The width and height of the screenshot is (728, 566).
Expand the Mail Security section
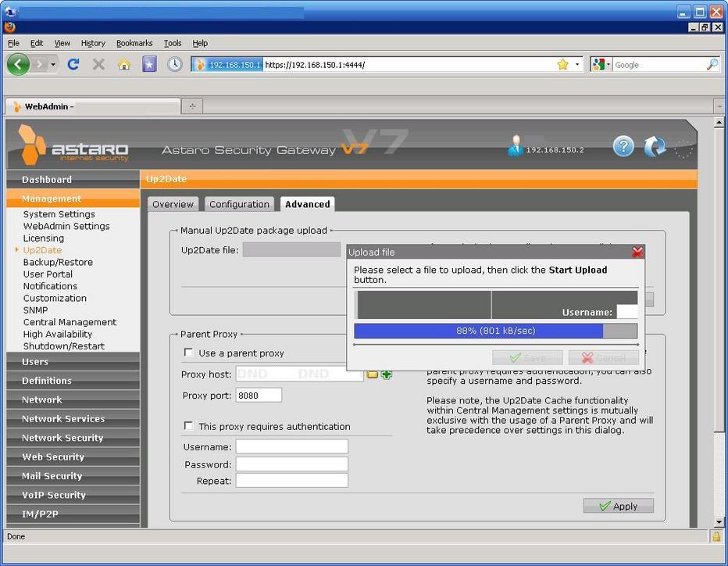pyautogui.click(x=73, y=476)
